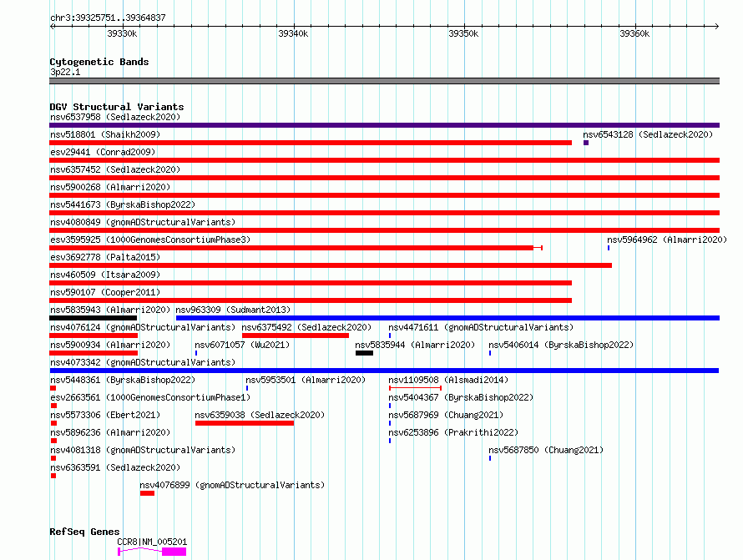Open nsv5900268 (Almarri2020) variant details
The height and width of the screenshot is (560, 743).
(110, 187)
